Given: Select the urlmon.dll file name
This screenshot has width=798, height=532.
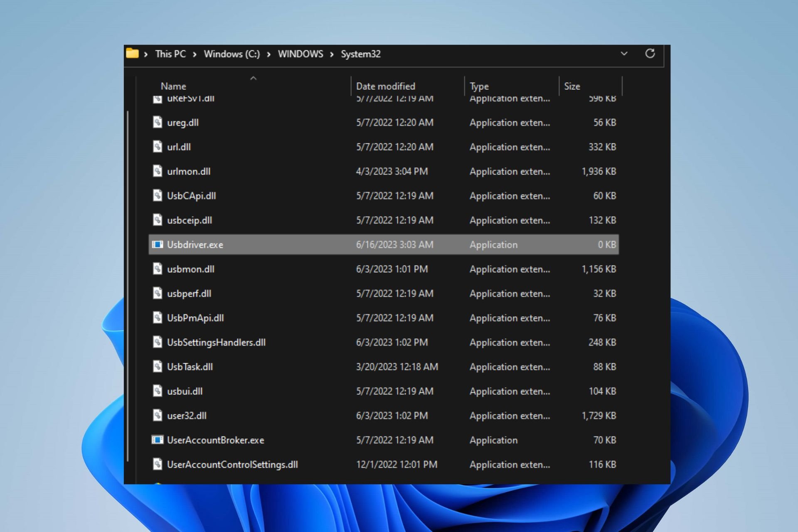Looking at the screenshot, I should (189, 171).
